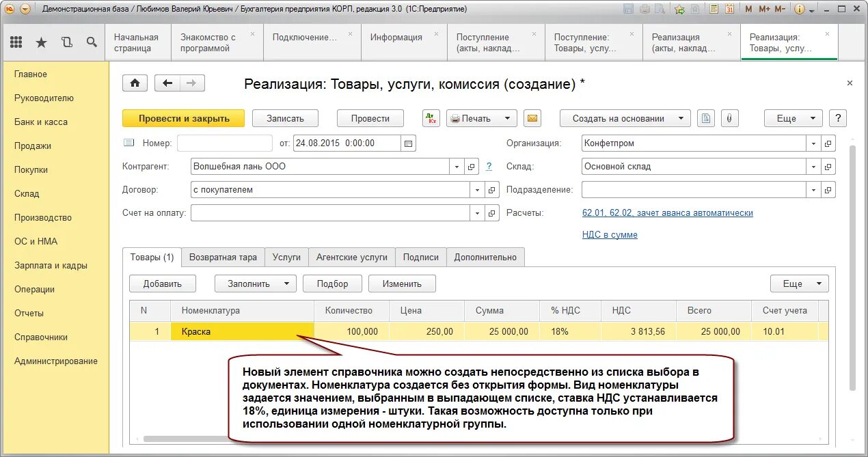Open Организация dropdown list arrow
Image resolution: width=868 pixels, height=457 pixels.
click(813, 143)
